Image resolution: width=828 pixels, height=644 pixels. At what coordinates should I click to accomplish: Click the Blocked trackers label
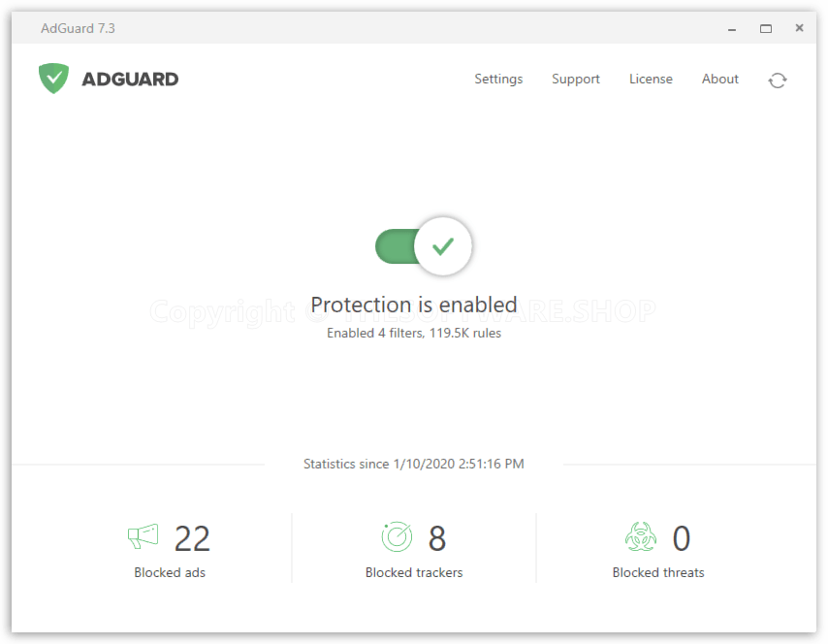pos(414,572)
